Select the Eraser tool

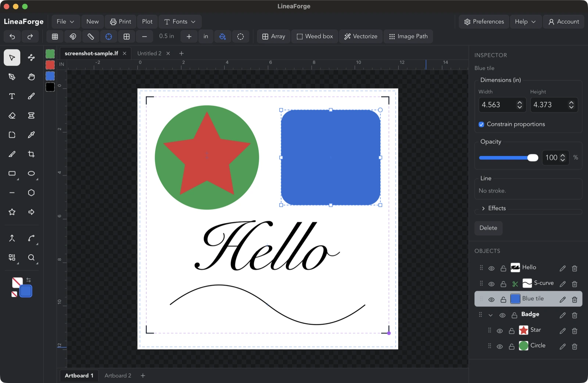[12, 116]
